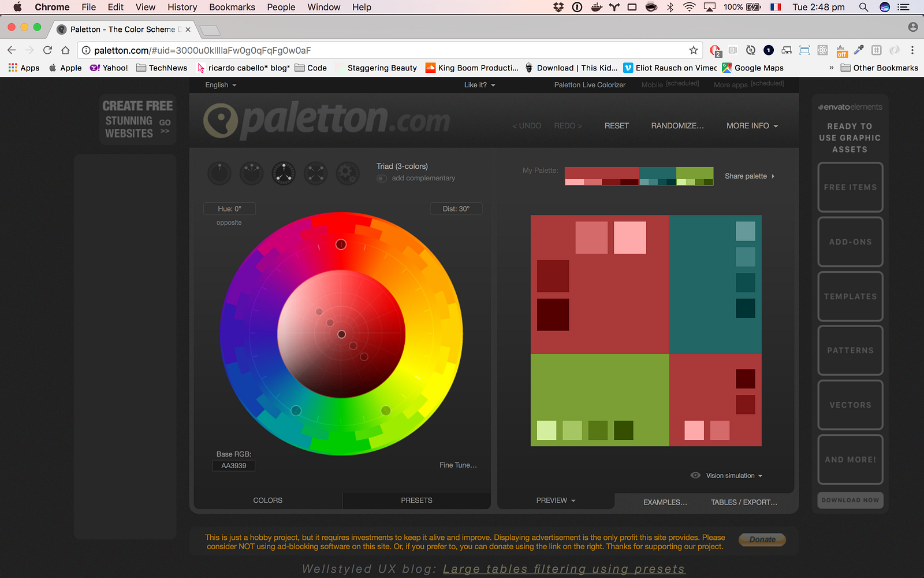Click the Chrome profile avatar icon

click(x=912, y=27)
